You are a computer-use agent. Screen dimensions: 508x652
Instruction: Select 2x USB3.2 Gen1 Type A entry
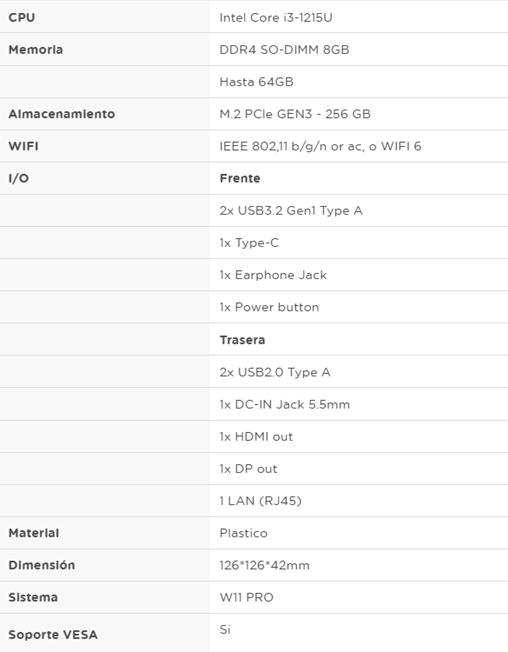[x=291, y=211]
